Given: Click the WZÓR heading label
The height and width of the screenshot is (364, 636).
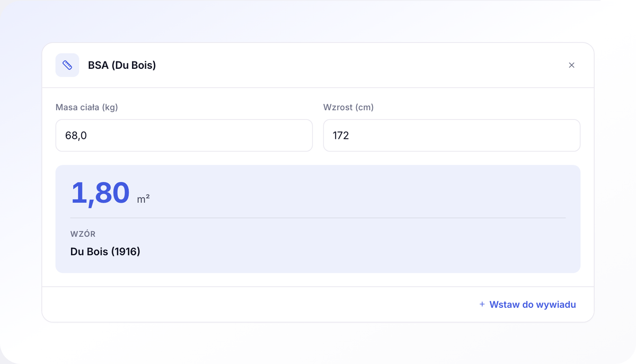Looking at the screenshot, I should pyautogui.click(x=83, y=234).
